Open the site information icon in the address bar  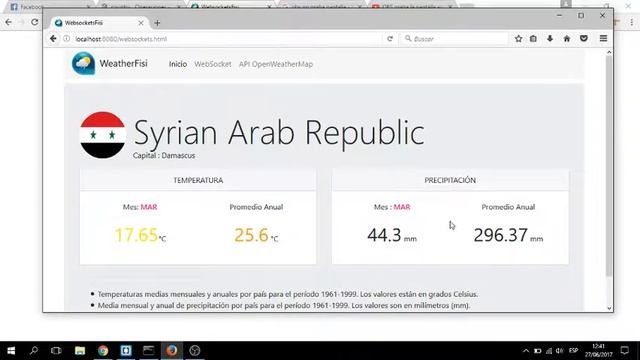pos(67,39)
